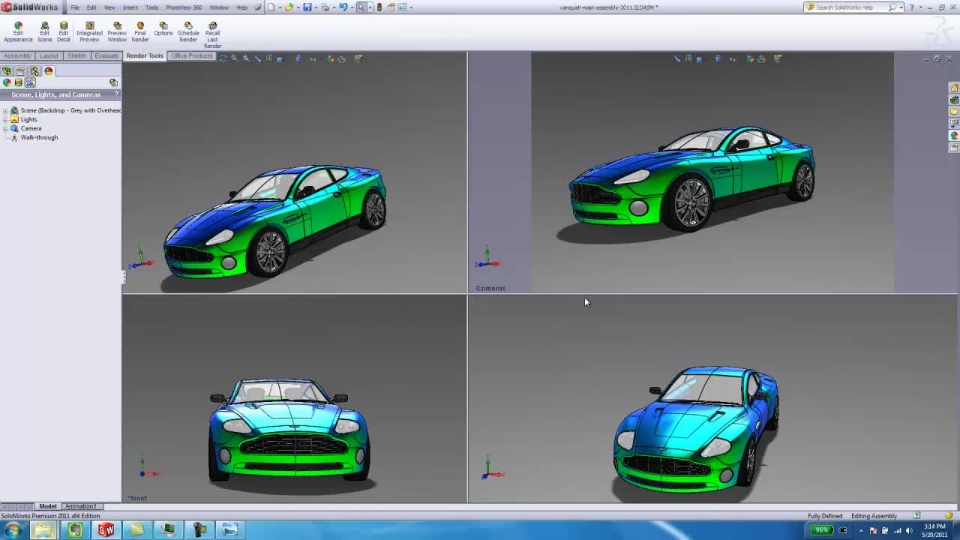Open the FeatureManager design tree tab
The image size is (960, 540).
pos(7,71)
